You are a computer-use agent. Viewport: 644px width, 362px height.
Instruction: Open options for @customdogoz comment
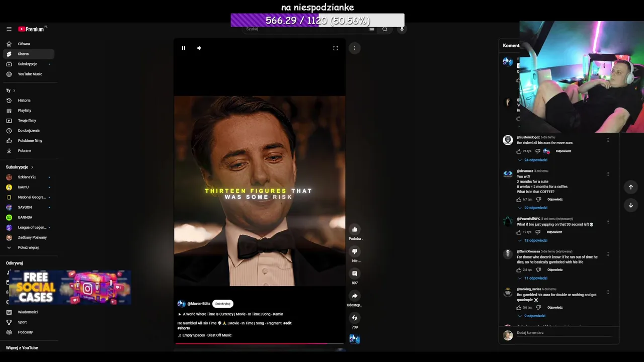coord(608,140)
